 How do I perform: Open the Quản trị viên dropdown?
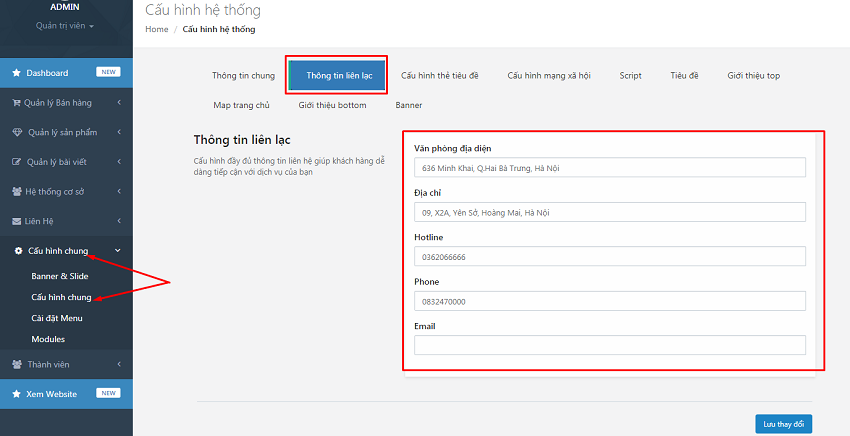coord(65,26)
